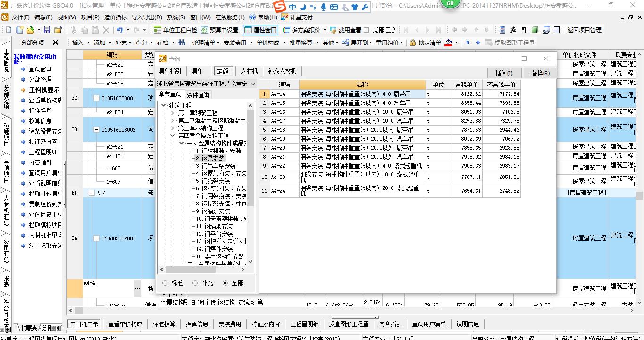
Task: Select the 标准 radio button
Action: click(165, 283)
